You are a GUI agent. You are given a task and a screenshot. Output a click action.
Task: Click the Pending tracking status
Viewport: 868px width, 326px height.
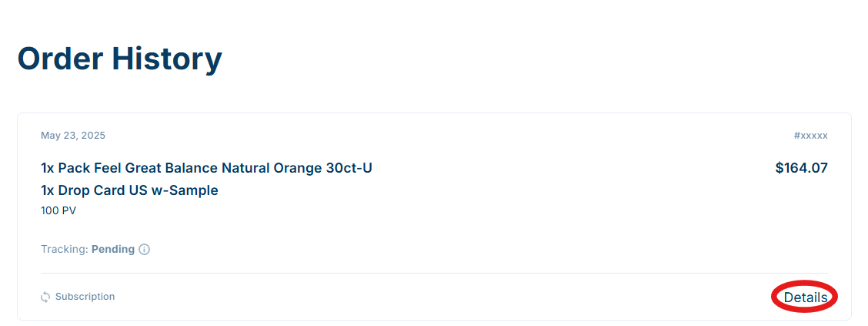pyautogui.click(x=113, y=250)
